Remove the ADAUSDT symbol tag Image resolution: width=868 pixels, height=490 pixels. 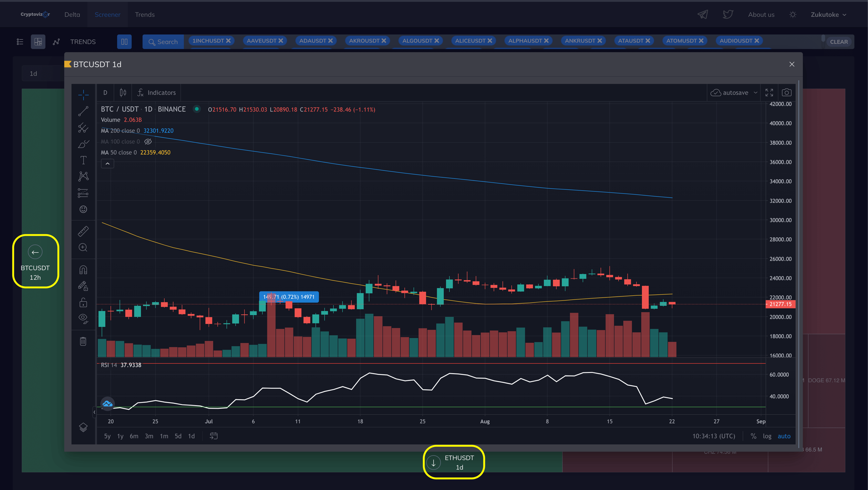point(330,41)
